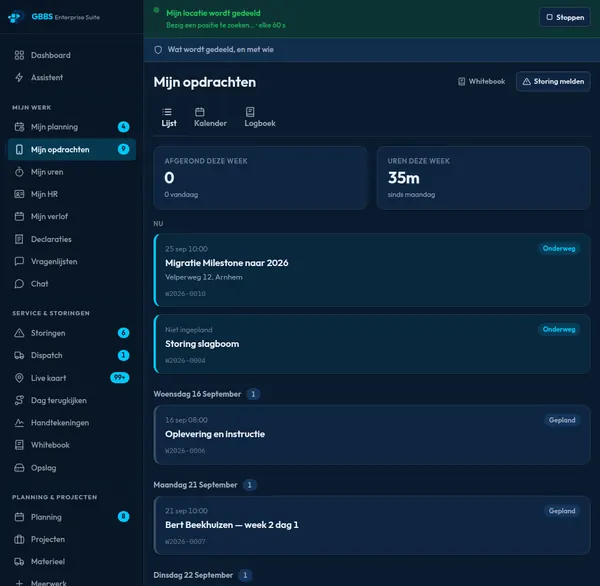The height and width of the screenshot is (586, 600).
Task: Click badge 4 next to Mijn planning
Action: pos(123,127)
